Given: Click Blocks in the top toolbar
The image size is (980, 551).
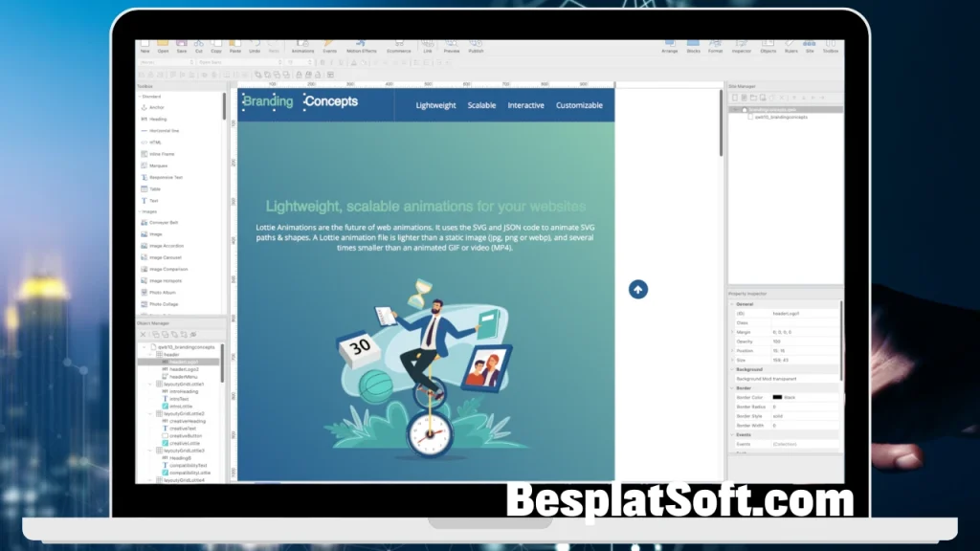Looking at the screenshot, I should (x=694, y=44).
